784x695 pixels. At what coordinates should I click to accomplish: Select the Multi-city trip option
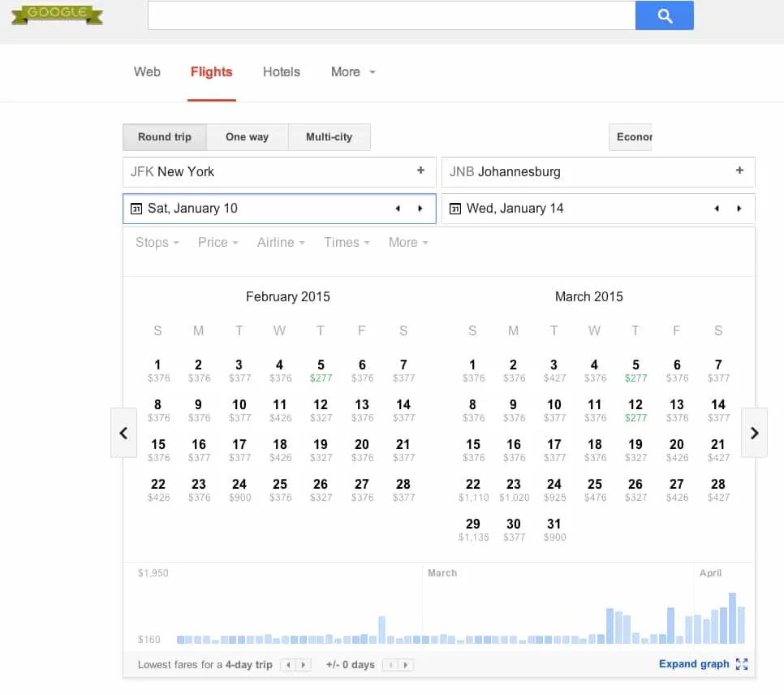(x=329, y=136)
